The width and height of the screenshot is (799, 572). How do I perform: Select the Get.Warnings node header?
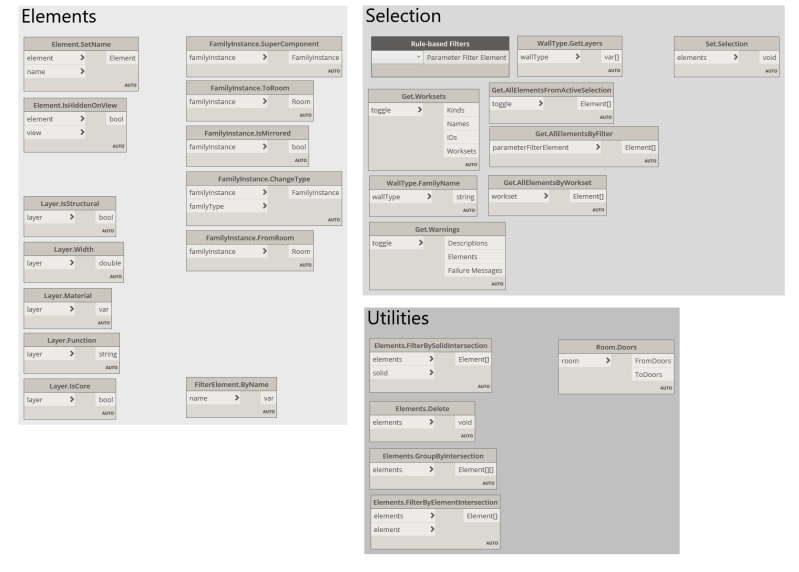coord(437,230)
